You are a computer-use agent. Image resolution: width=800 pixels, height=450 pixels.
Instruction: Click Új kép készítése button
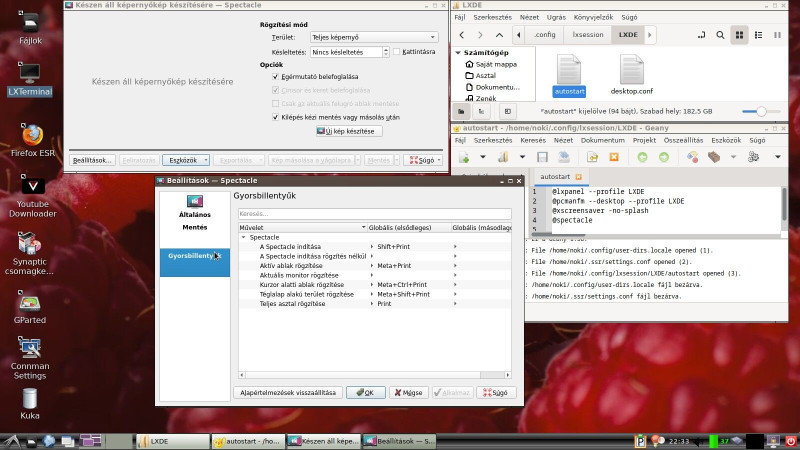tap(349, 131)
